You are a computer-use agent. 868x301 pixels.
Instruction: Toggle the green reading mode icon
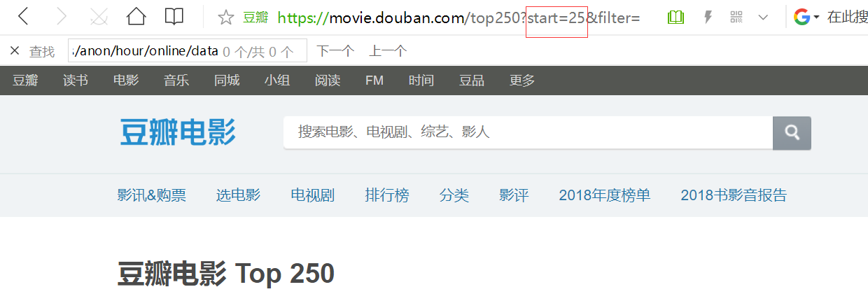coord(675,17)
